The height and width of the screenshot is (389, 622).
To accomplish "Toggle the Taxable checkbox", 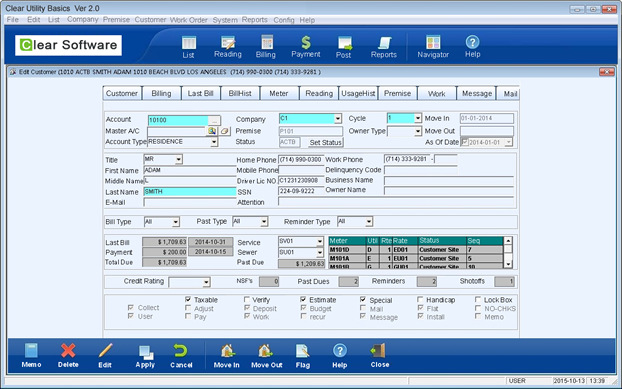I will (x=188, y=299).
